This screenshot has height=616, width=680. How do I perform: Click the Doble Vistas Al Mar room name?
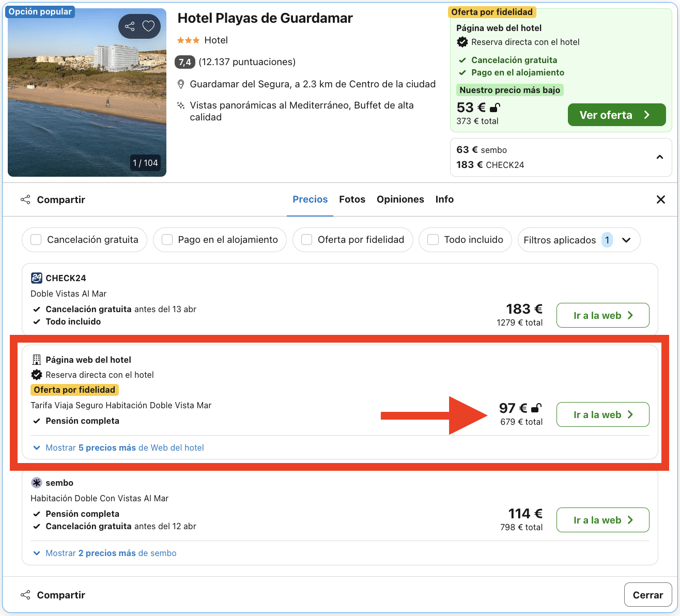pos(69,294)
